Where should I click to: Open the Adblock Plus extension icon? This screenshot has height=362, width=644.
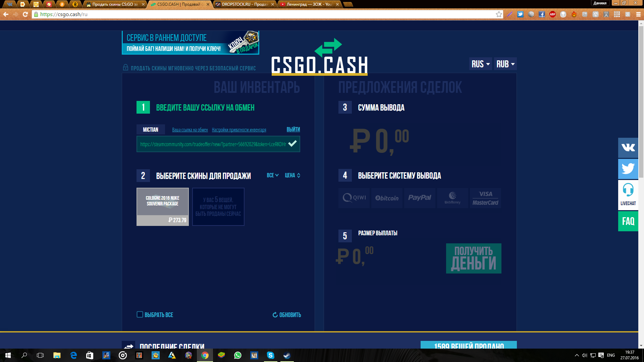pyautogui.click(x=552, y=14)
